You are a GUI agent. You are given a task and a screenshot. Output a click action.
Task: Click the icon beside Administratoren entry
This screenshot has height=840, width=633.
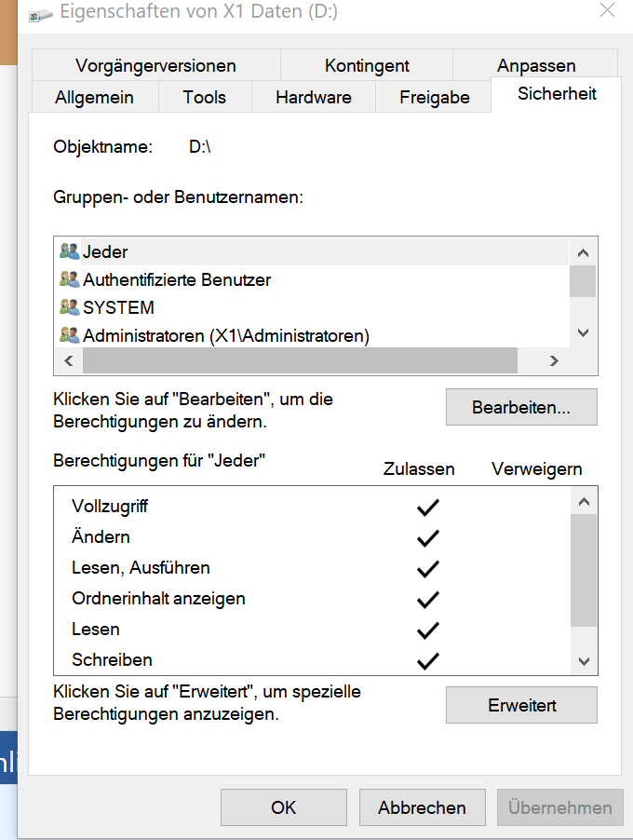[x=70, y=335]
